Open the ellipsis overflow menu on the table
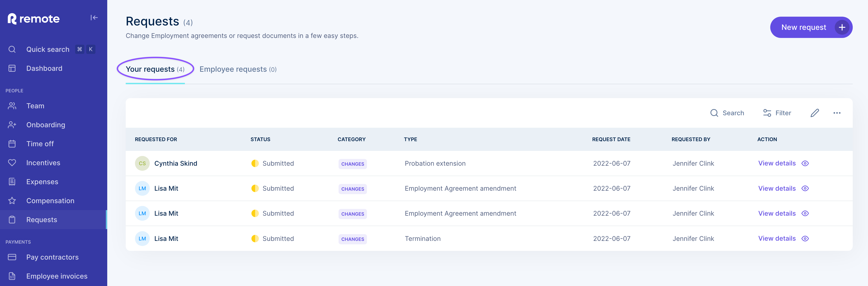The height and width of the screenshot is (286, 868). 837,113
